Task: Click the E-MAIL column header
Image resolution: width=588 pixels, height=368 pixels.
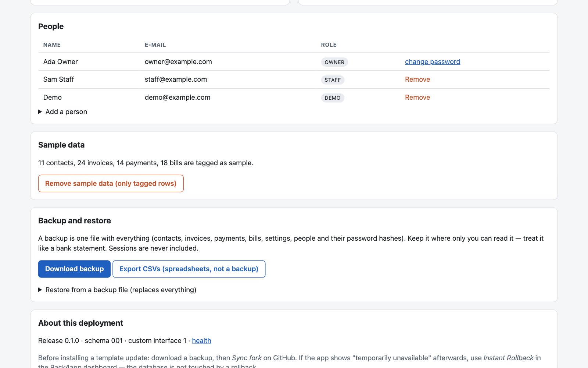Action: coord(155,45)
